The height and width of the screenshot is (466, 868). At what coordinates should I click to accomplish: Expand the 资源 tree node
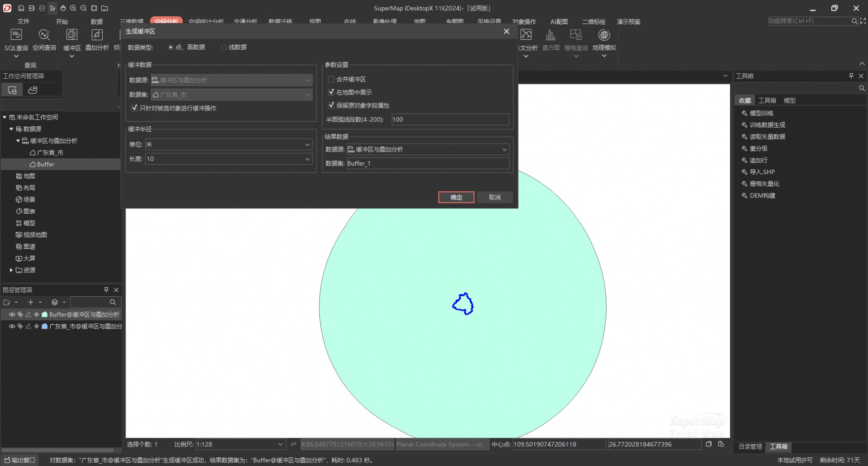pos(11,270)
